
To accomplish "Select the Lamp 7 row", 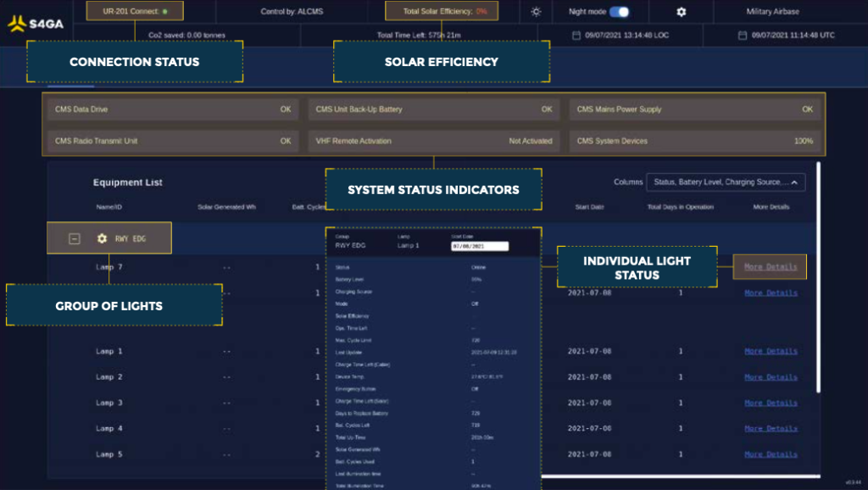I will point(111,267).
